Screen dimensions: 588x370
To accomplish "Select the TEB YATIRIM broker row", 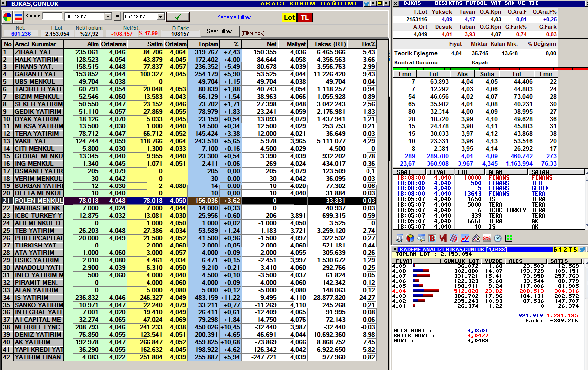I will click(189, 230).
